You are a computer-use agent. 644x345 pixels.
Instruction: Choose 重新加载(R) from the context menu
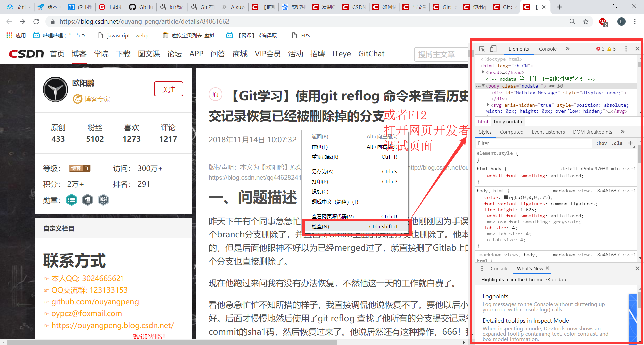[x=355, y=157]
